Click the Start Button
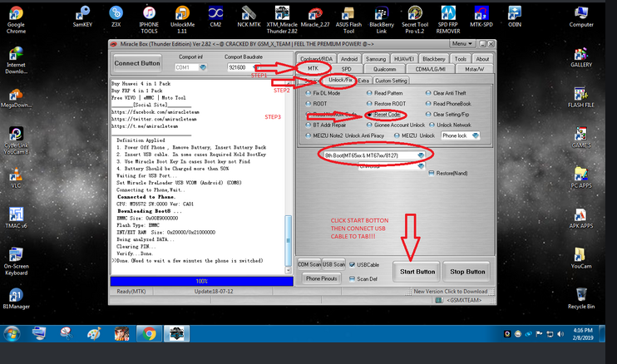 (417, 272)
